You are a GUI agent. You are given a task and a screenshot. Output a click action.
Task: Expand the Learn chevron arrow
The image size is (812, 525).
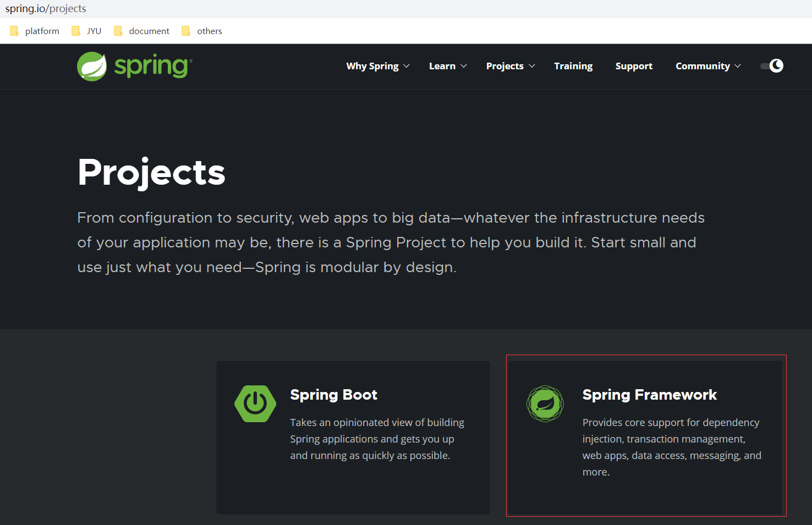coord(464,66)
